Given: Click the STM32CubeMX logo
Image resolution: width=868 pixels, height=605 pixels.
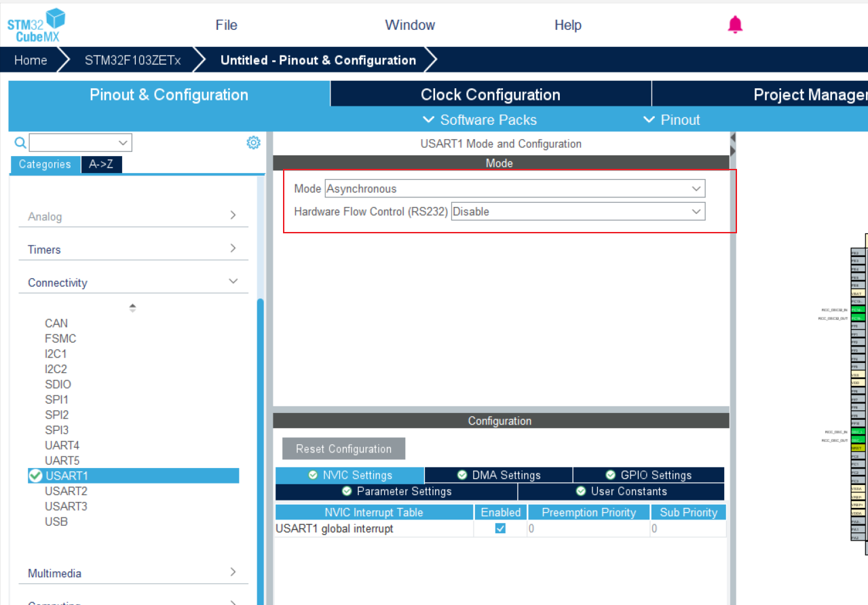Looking at the screenshot, I should coord(37,25).
